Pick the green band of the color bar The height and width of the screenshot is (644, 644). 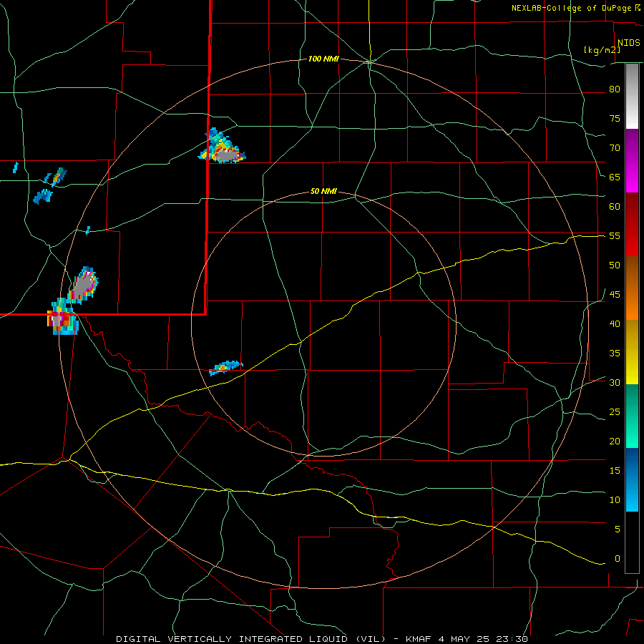[632, 416]
